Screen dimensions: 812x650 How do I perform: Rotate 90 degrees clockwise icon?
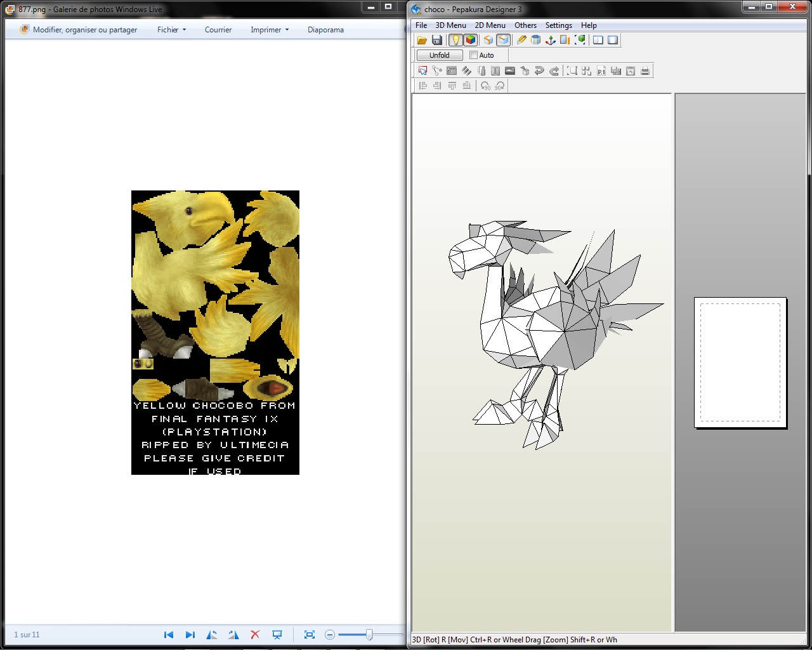tap(500, 86)
